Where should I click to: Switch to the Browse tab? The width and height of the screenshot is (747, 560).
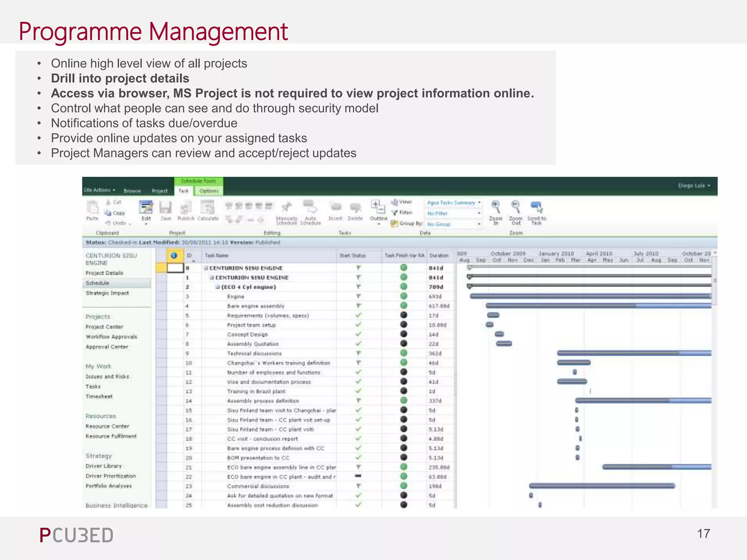(132, 191)
